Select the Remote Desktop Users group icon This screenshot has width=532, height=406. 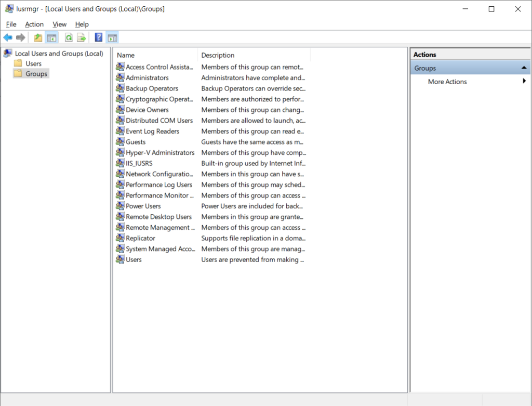click(119, 217)
